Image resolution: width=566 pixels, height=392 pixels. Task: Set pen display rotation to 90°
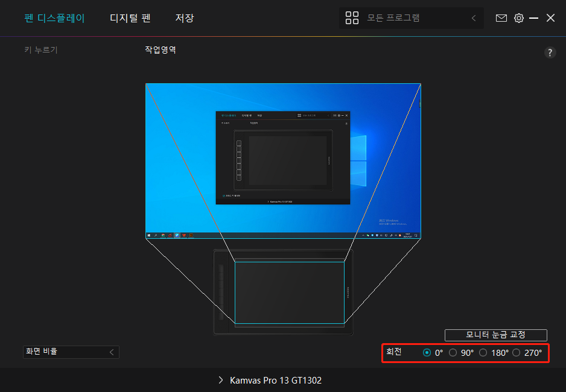pos(453,353)
